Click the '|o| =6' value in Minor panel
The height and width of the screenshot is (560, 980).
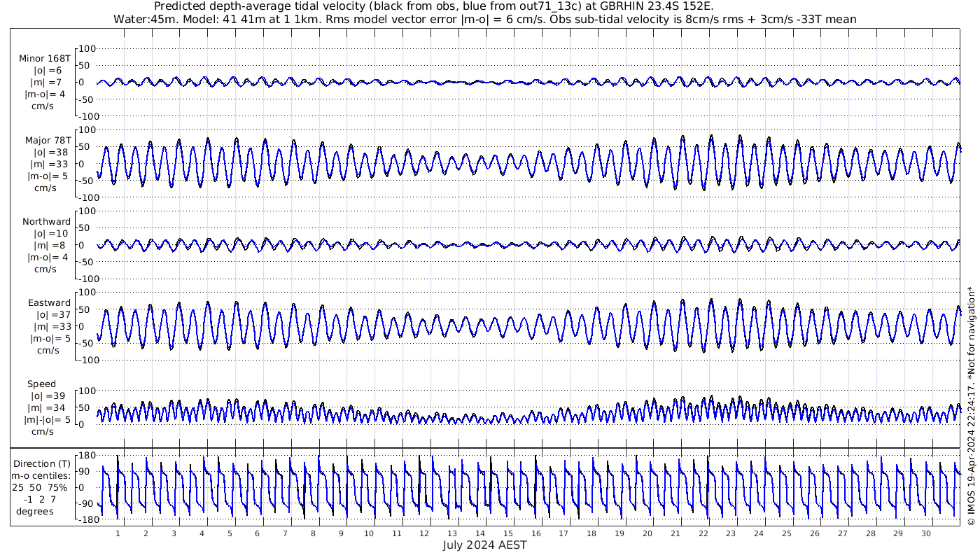pos(48,70)
